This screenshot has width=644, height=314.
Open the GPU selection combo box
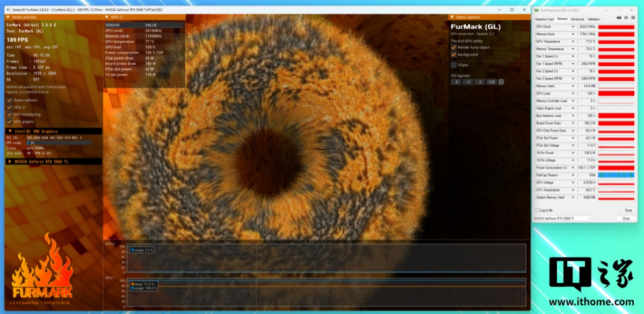click(562, 218)
